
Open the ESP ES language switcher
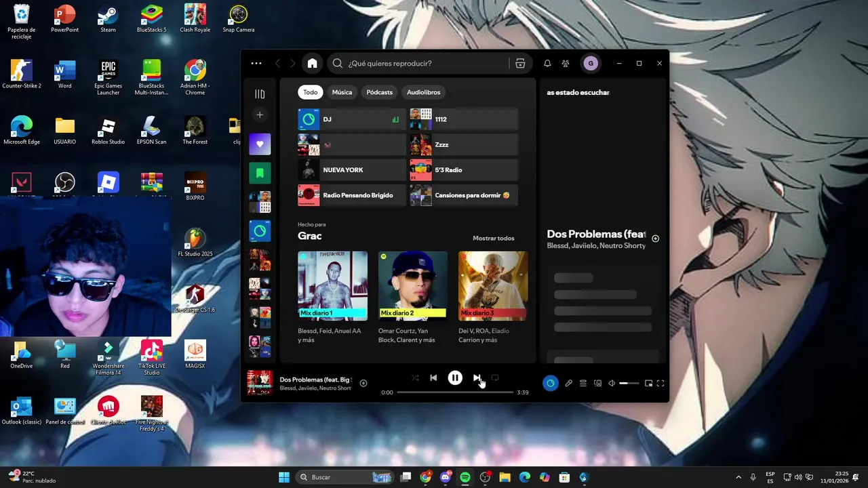(770, 477)
